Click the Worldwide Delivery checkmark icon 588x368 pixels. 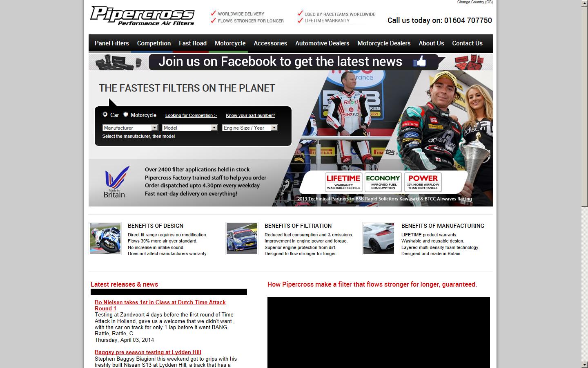click(213, 13)
